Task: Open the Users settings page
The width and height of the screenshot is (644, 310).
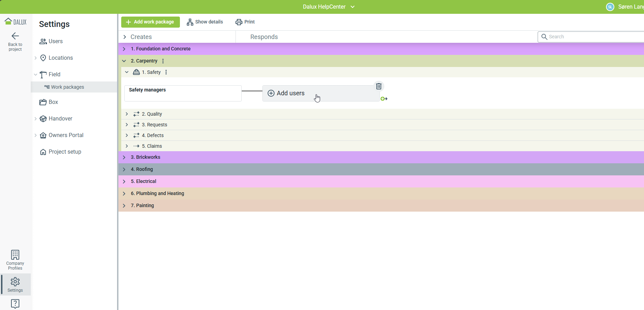Action: click(55, 41)
